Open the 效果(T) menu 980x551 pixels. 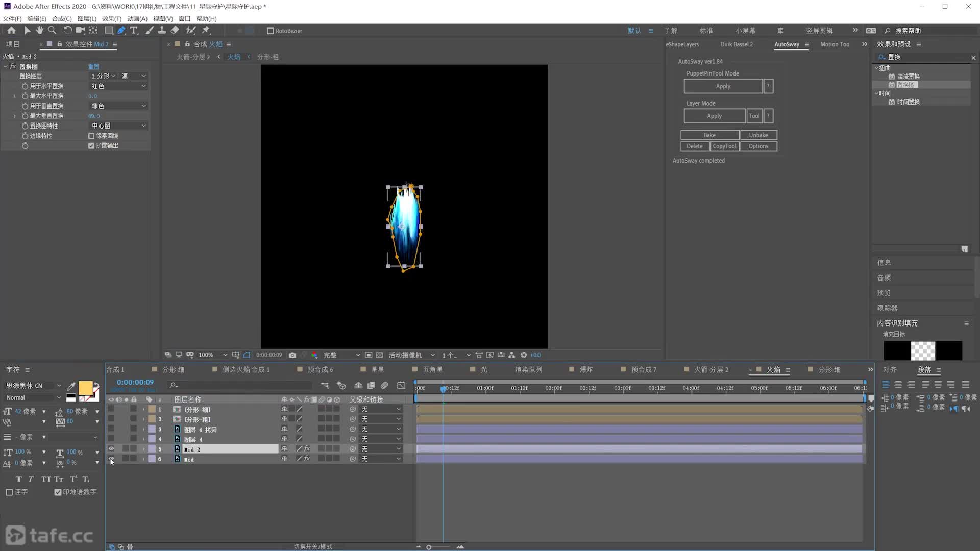pyautogui.click(x=112, y=18)
